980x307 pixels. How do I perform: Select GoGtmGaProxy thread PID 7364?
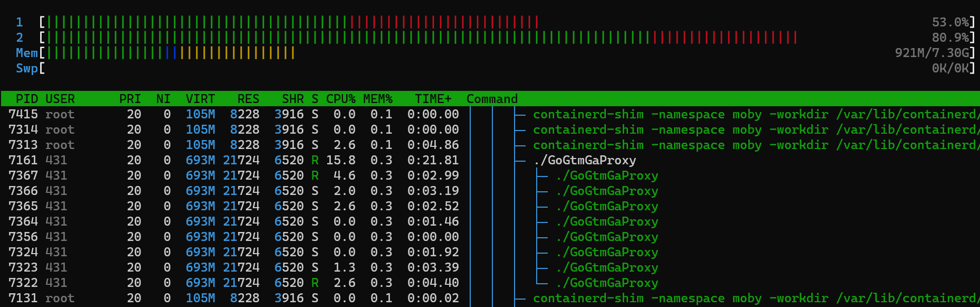(490, 221)
